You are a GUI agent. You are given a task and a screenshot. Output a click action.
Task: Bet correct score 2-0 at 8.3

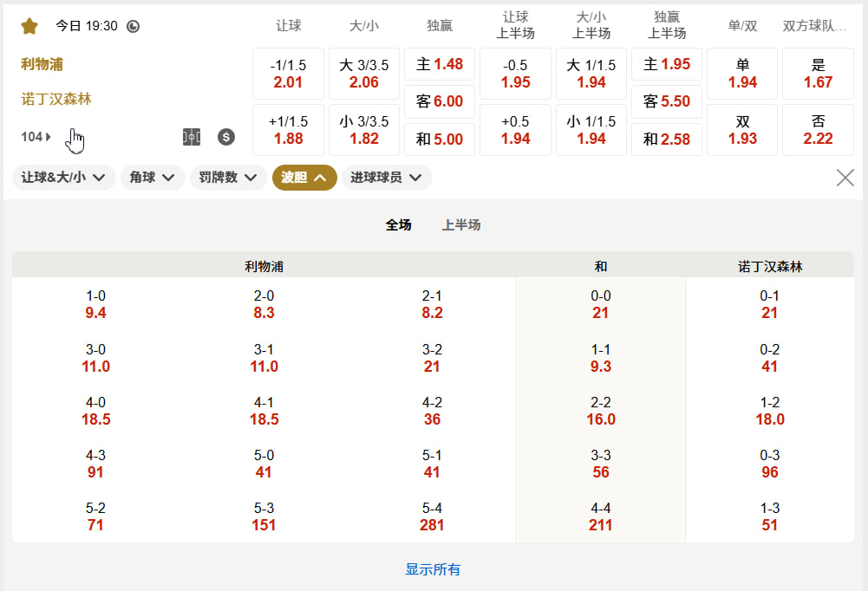pyautogui.click(x=264, y=304)
